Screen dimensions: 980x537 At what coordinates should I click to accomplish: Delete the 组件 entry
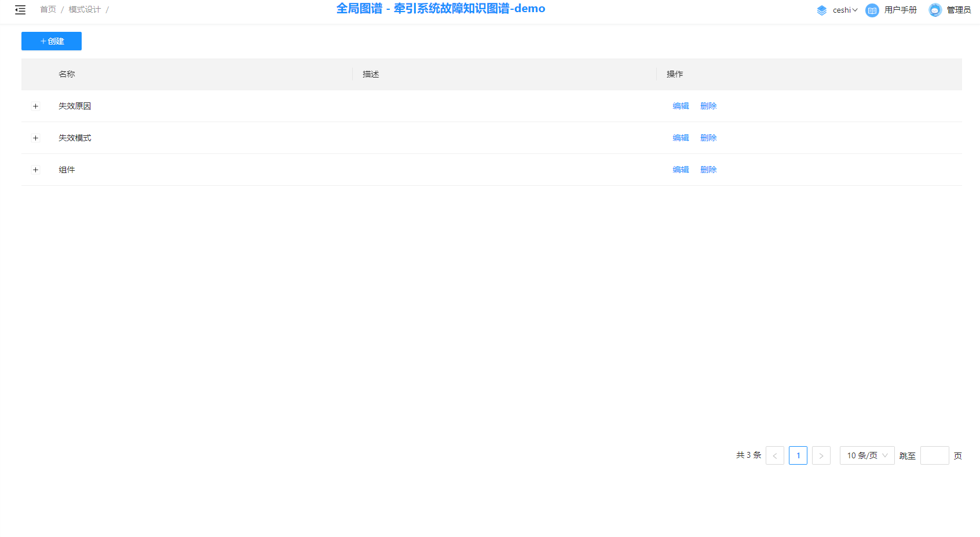tap(708, 170)
